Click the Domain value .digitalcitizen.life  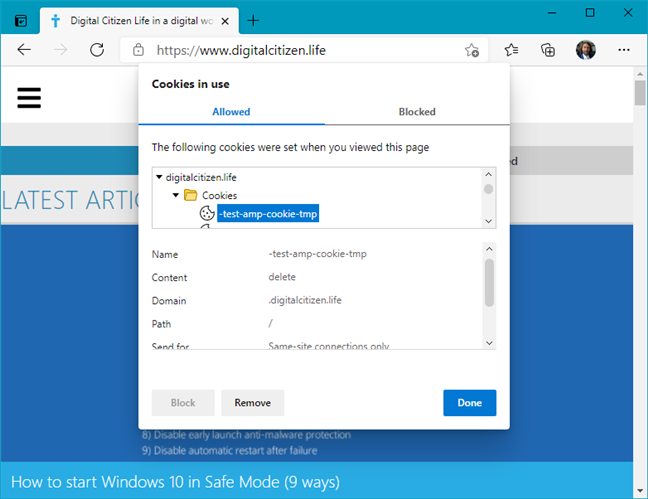pyautogui.click(x=305, y=300)
